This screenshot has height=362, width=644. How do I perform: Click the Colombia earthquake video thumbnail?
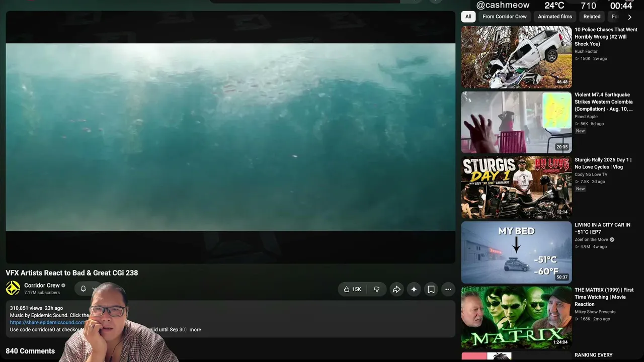[x=516, y=122]
